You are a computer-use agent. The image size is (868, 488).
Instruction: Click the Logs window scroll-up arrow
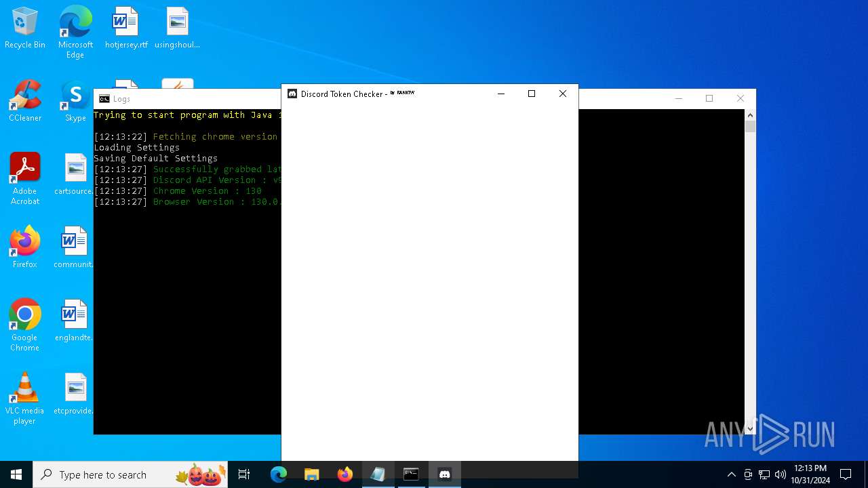click(750, 115)
